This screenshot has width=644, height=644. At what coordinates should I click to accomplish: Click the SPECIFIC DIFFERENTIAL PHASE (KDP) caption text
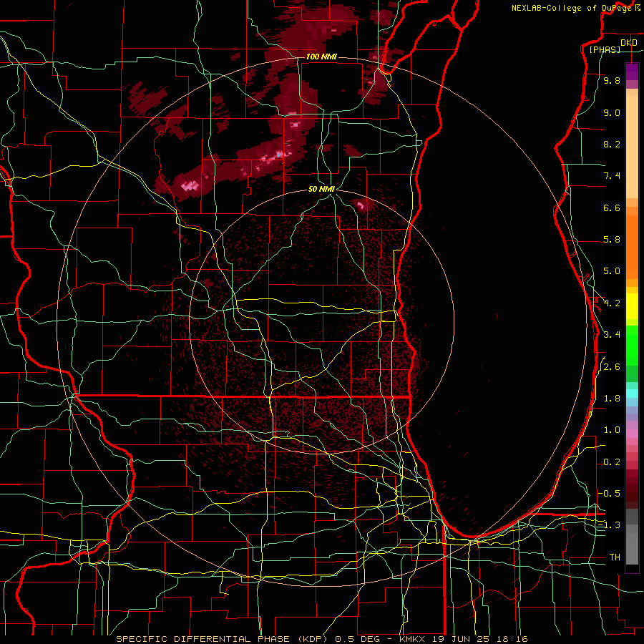coord(223,639)
